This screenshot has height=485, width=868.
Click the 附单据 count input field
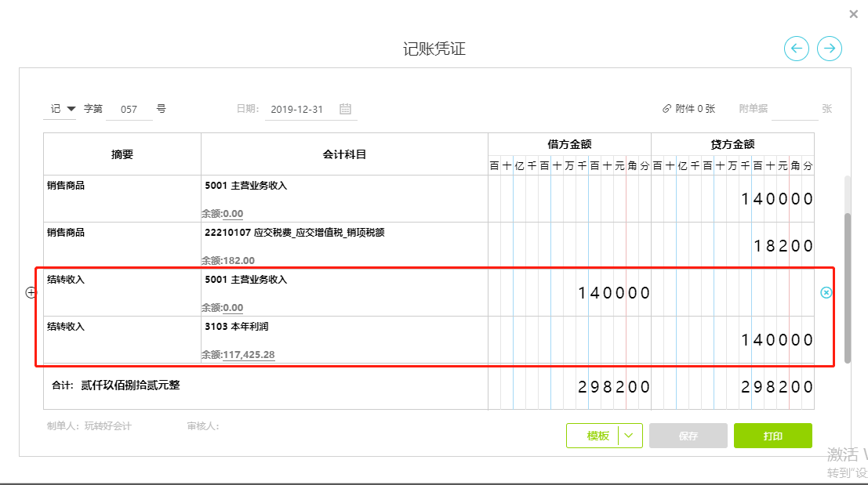[x=794, y=110]
